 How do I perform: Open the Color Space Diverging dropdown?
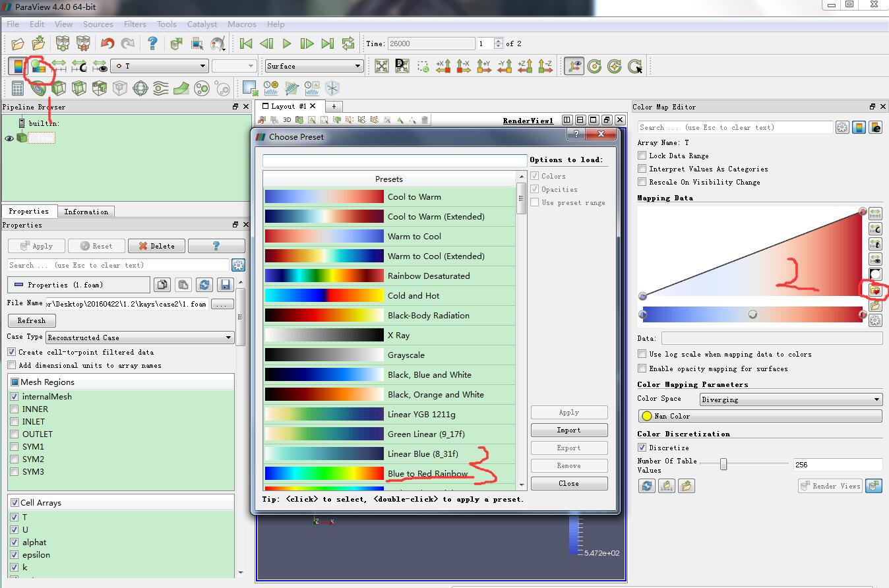tap(791, 399)
